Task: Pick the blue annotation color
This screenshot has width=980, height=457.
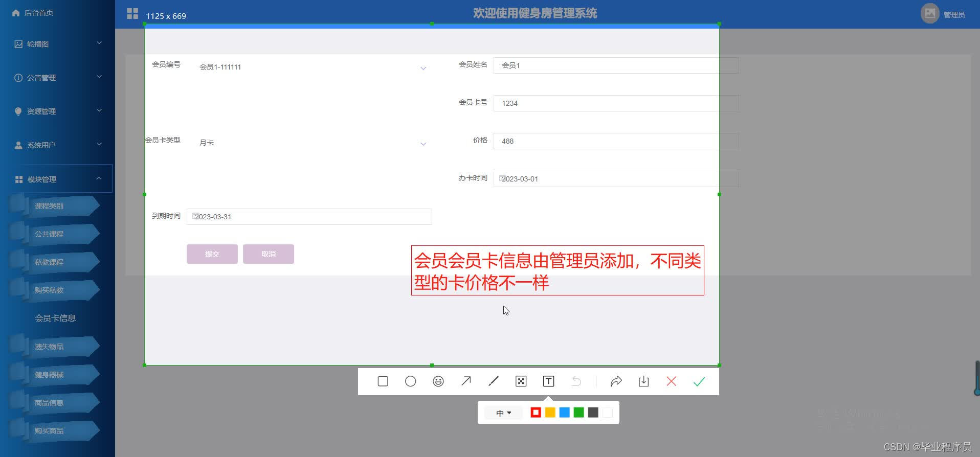Action: pyautogui.click(x=564, y=413)
